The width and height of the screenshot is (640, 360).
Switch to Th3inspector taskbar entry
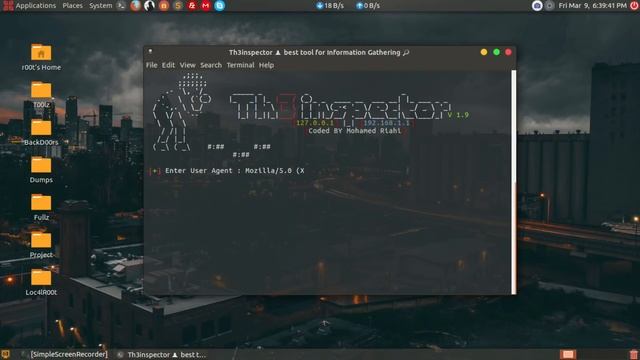pos(162,354)
